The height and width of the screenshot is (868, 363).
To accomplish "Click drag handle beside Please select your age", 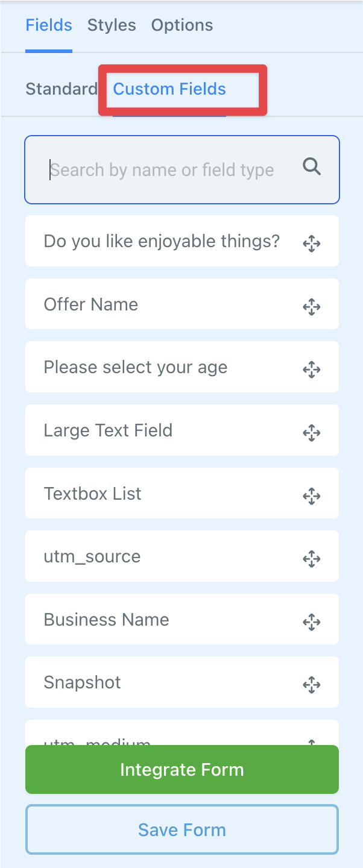I will tap(311, 370).
